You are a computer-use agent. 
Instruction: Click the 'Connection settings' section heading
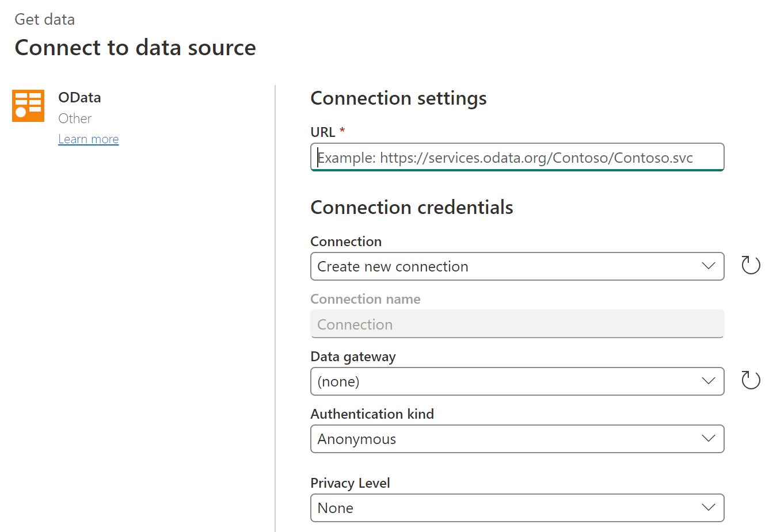coord(398,98)
